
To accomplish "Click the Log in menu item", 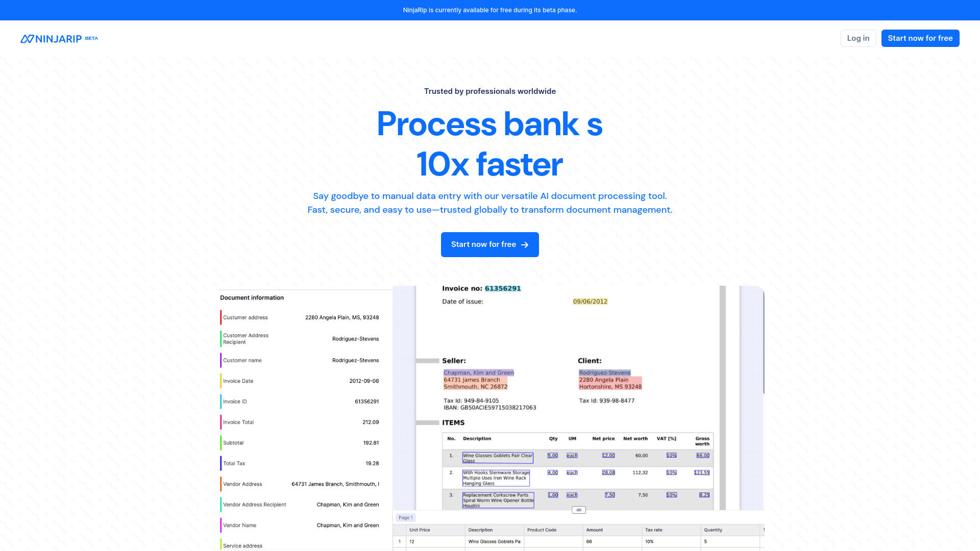I will point(858,38).
